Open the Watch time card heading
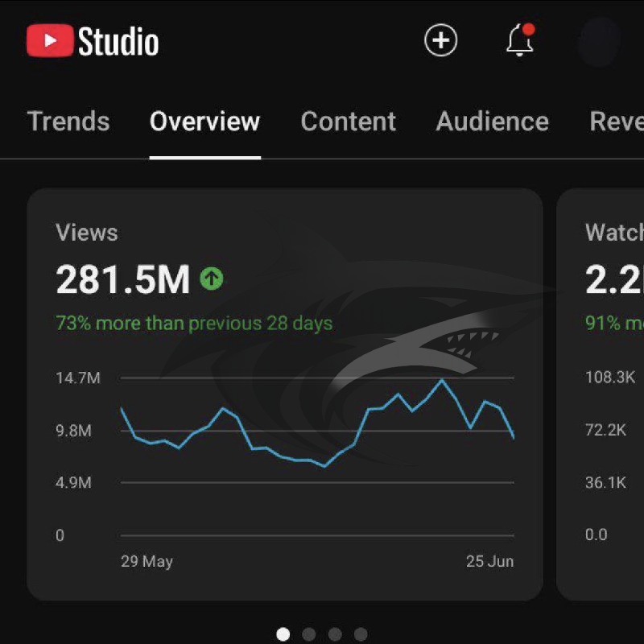The height and width of the screenshot is (644, 644). coord(614,233)
